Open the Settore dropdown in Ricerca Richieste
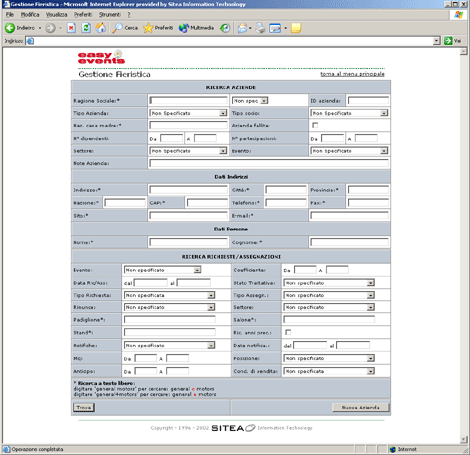470x455 pixels. [x=329, y=307]
